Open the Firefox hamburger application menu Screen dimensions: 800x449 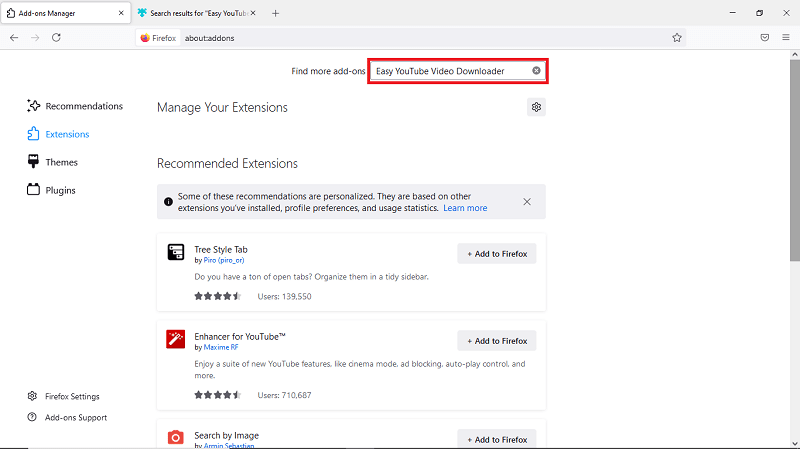[x=786, y=38]
